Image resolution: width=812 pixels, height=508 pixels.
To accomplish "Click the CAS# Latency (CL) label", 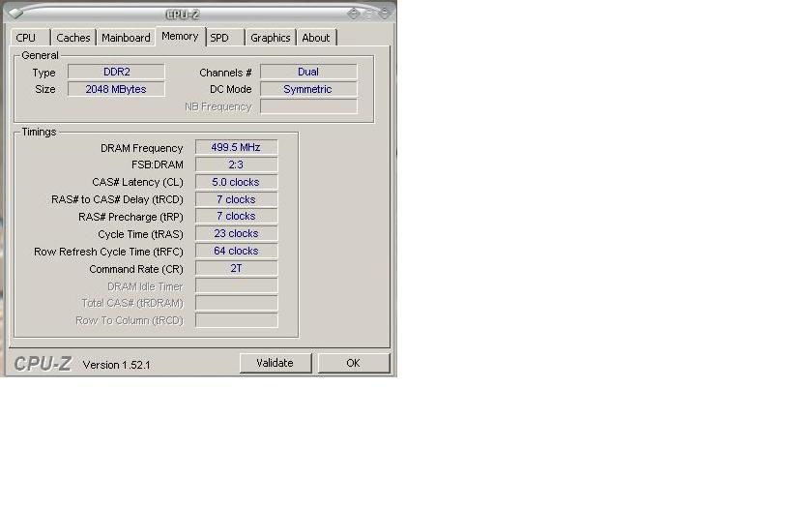I will click(x=137, y=183).
